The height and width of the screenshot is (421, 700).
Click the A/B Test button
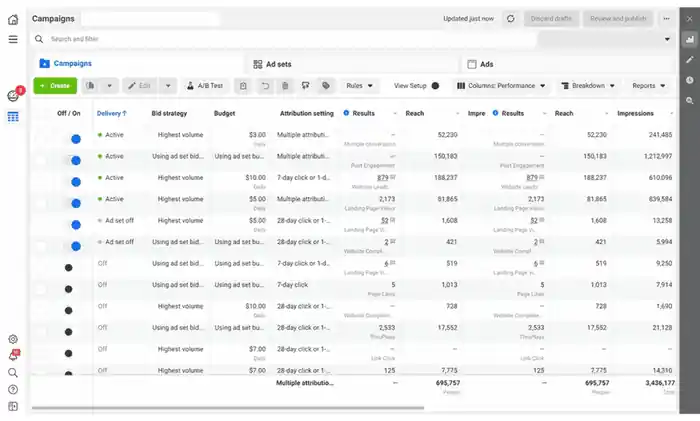pos(205,86)
